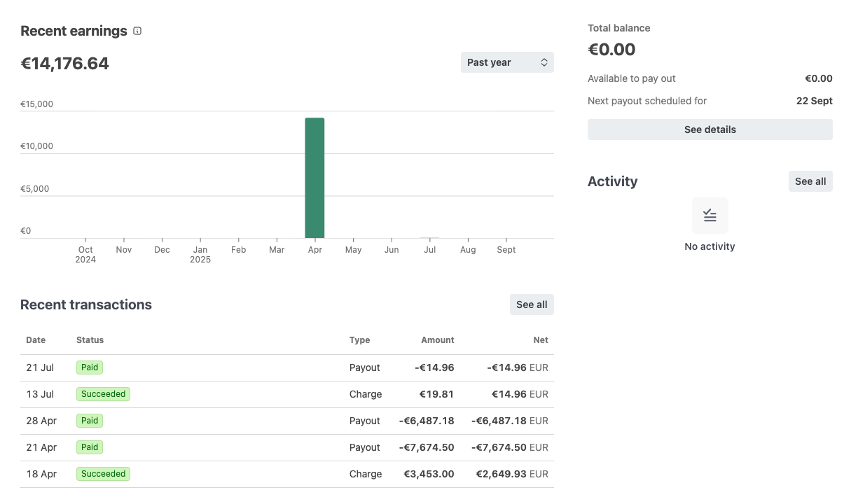The image size is (844, 504).
Task: Click the Total balance amount €0.00
Action: 612,49
